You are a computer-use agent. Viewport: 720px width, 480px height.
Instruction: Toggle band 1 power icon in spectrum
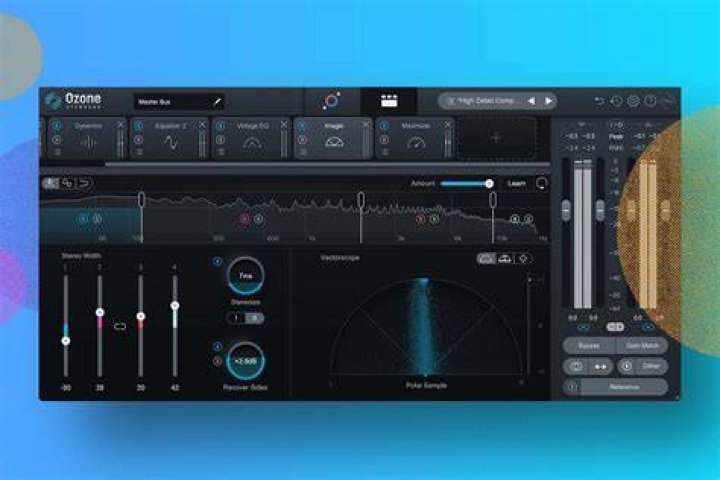(83, 219)
